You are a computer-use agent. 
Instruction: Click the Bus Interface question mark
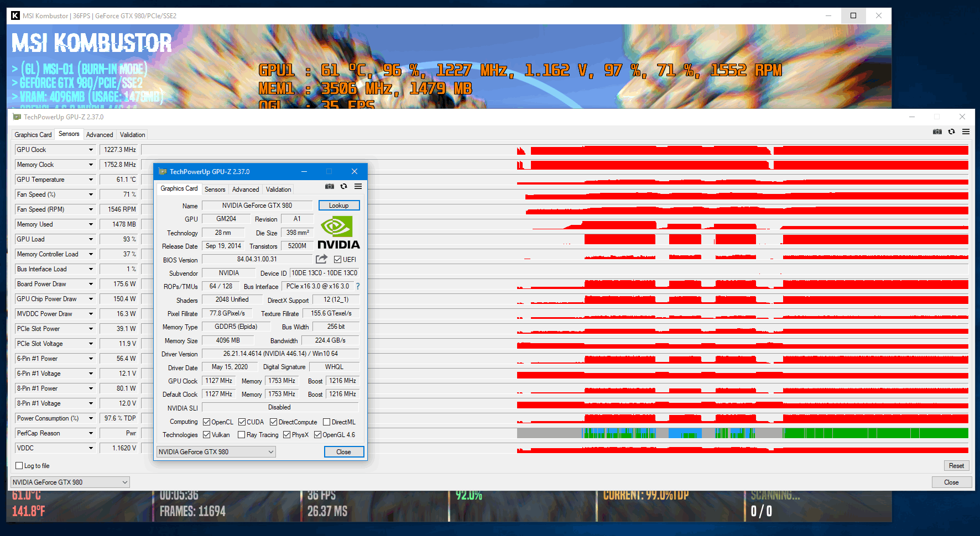point(358,286)
